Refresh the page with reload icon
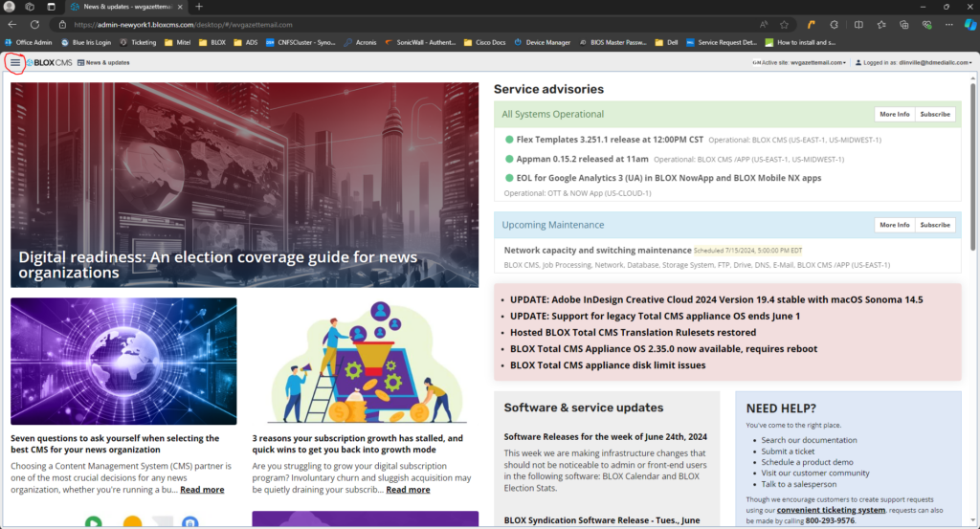Screen dimensions: 980x529 click(34, 24)
